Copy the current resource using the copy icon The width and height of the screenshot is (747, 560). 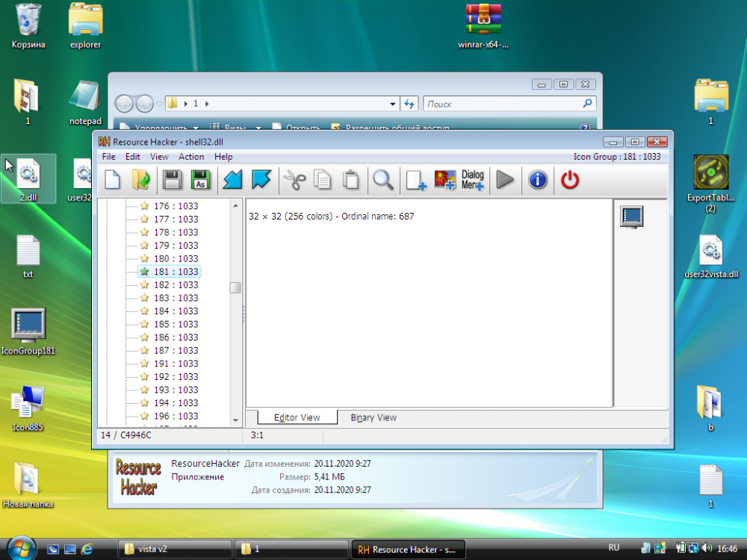click(323, 179)
